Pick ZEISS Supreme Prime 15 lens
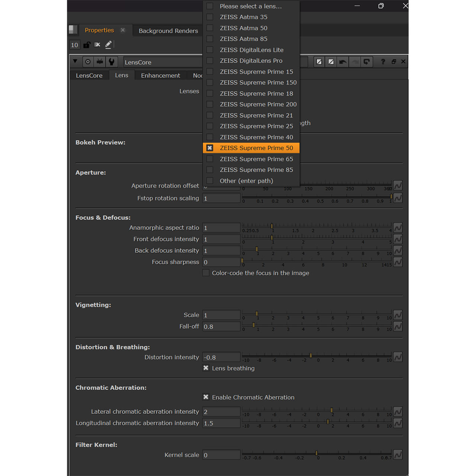The height and width of the screenshot is (476, 476). [251, 72]
